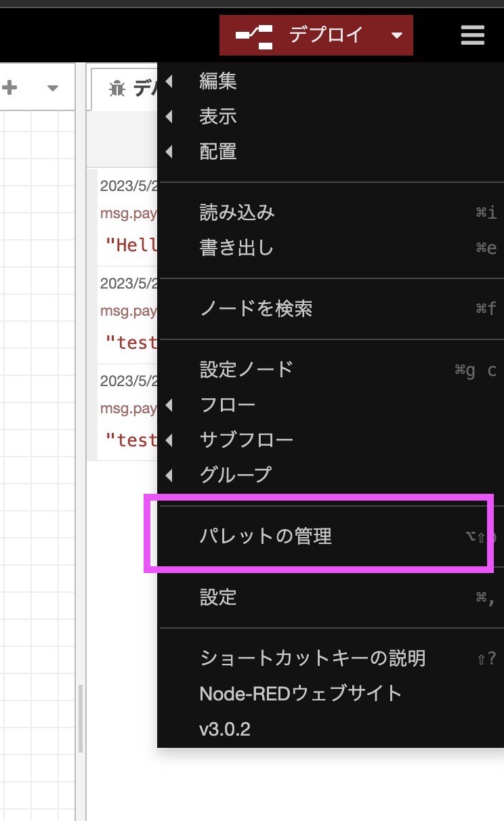Click the "Hell debug message value

pyautogui.click(x=131, y=245)
